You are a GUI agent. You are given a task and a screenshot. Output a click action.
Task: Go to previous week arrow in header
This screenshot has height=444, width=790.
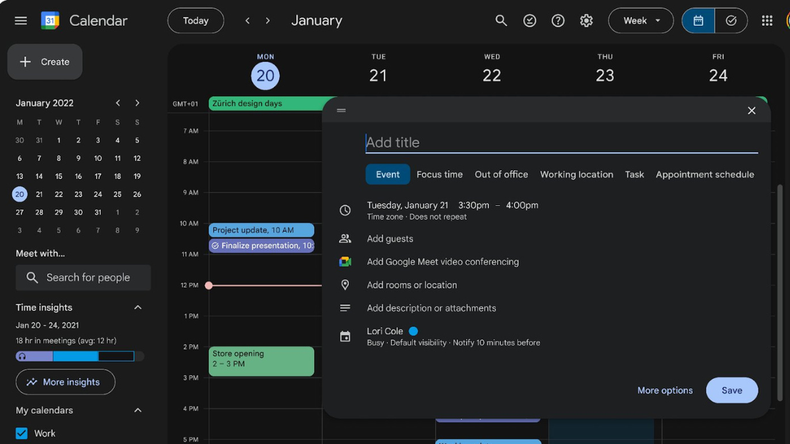(x=247, y=21)
